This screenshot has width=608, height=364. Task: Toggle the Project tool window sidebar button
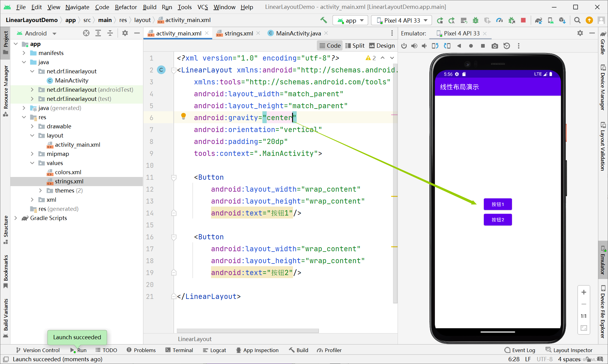(6, 42)
